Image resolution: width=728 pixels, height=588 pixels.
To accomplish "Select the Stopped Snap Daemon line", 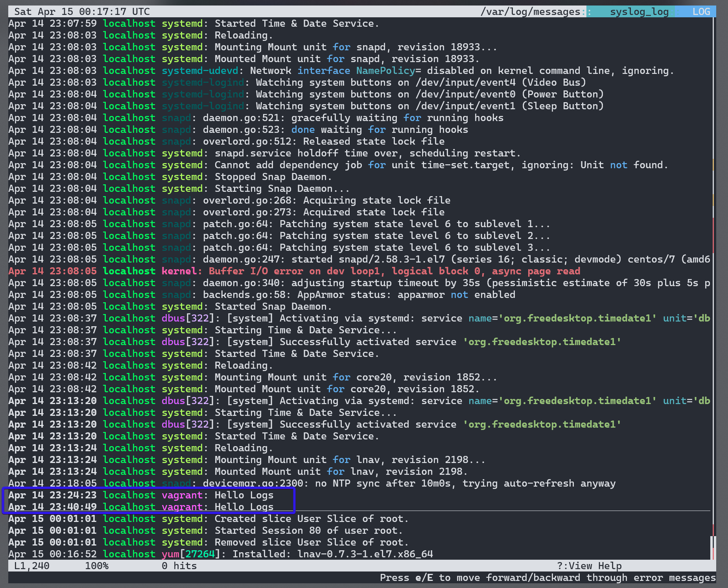I will point(170,177).
